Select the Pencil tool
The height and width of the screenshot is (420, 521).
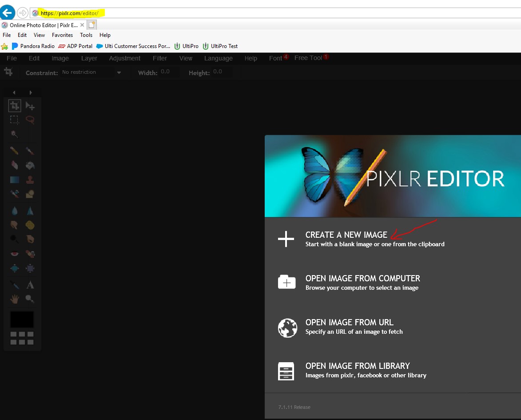14,151
